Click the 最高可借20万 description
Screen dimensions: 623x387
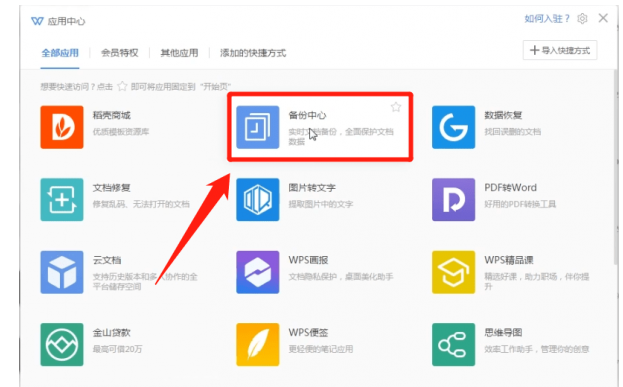[117, 349]
